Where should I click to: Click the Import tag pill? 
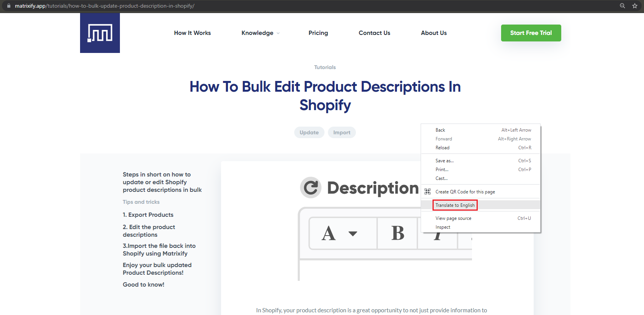pos(342,132)
